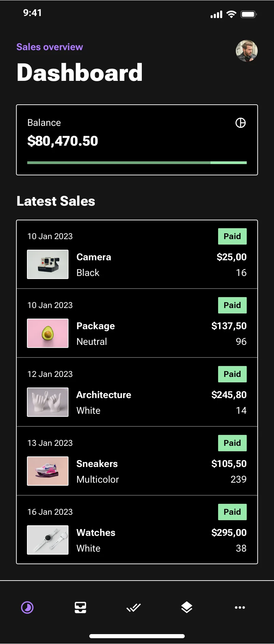Click the Paid badge on the Watches sale
Viewport: 274px width, 644px height.
coord(232,512)
